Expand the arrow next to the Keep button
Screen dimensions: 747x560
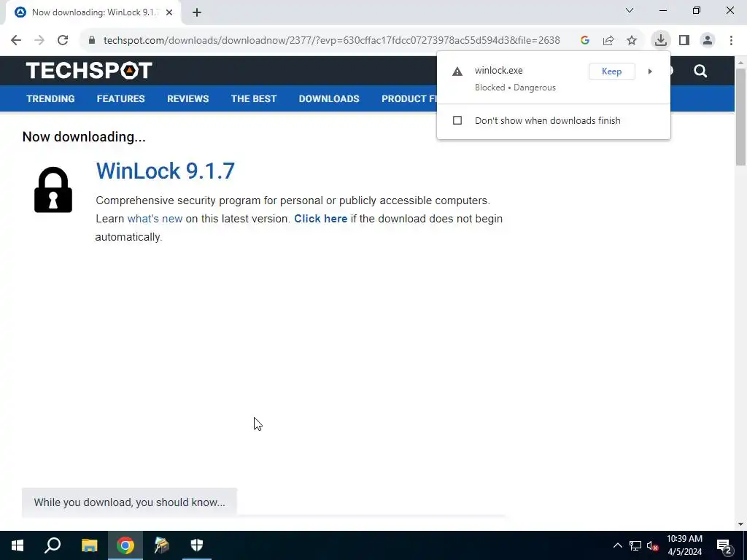point(650,71)
